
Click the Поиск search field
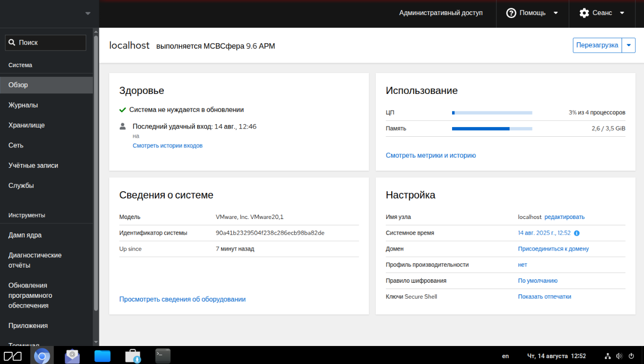(46, 43)
